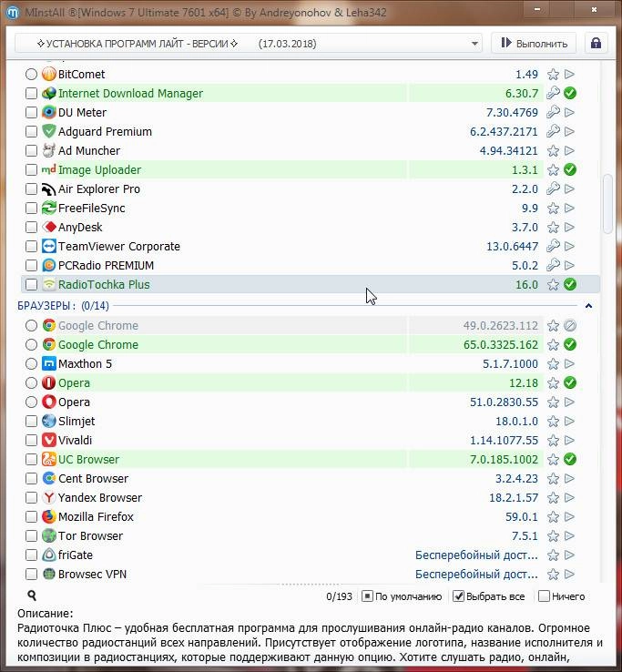Select the Maxthon 5 radio button

point(31,364)
